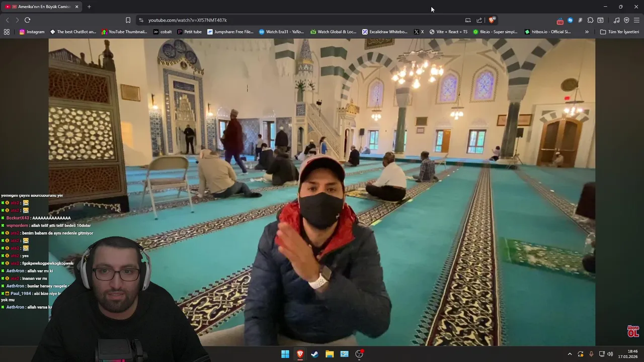
Task: Open the 'Watch Era31 - YaRo...' bookmark
Action: (x=282, y=32)
